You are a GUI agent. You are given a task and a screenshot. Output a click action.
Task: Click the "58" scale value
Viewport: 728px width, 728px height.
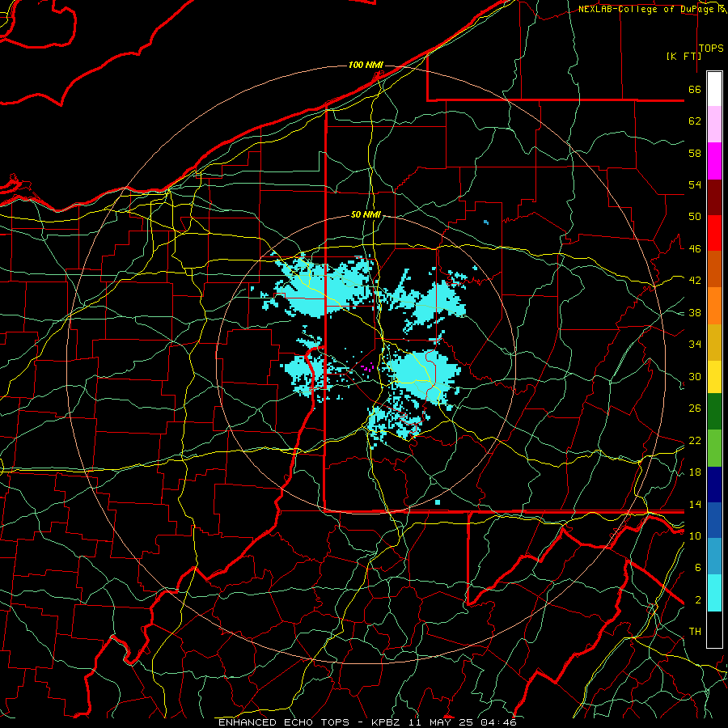695,153
